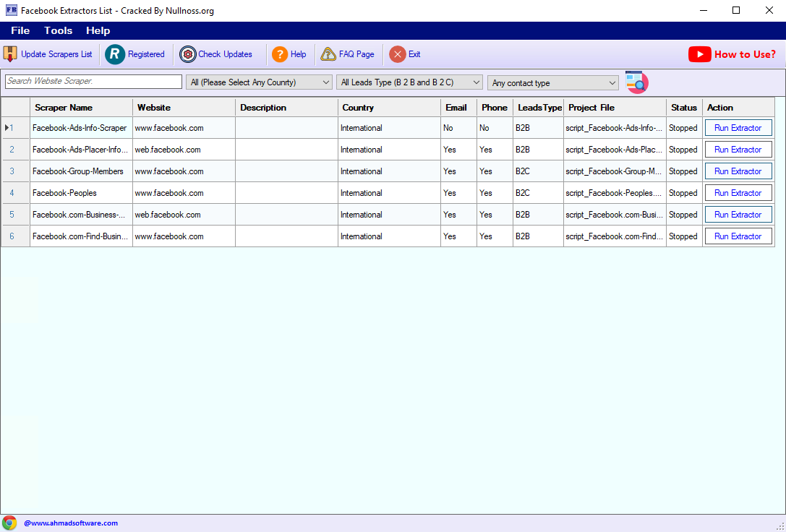The image size is (786, 532).
Task: Run Extractor for Facebook.com-Business row
Action: pos(738,215)
